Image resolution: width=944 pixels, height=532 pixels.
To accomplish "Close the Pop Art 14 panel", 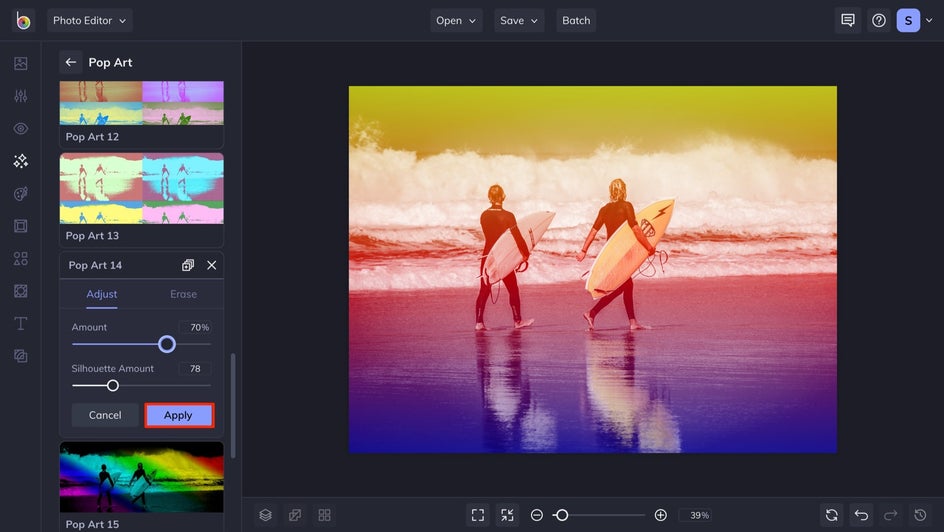I will point(211,265).
